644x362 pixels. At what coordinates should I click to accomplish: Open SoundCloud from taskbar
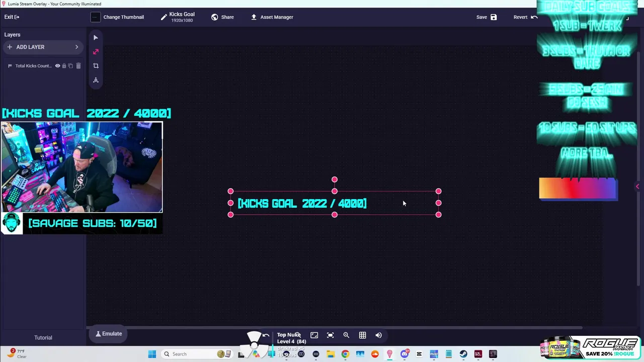[375, 354]
